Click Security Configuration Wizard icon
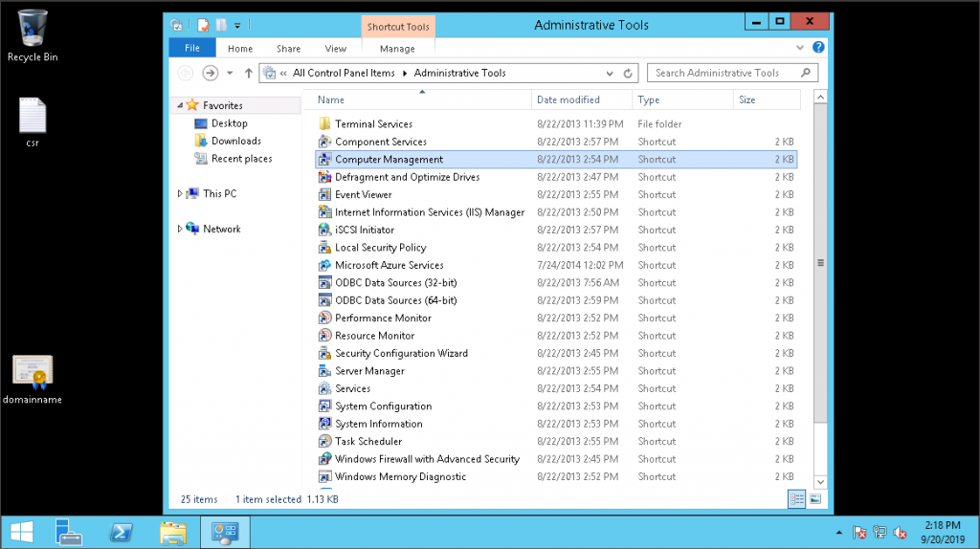The width and height of the screenshot is (980, 549). click(324, 353)
